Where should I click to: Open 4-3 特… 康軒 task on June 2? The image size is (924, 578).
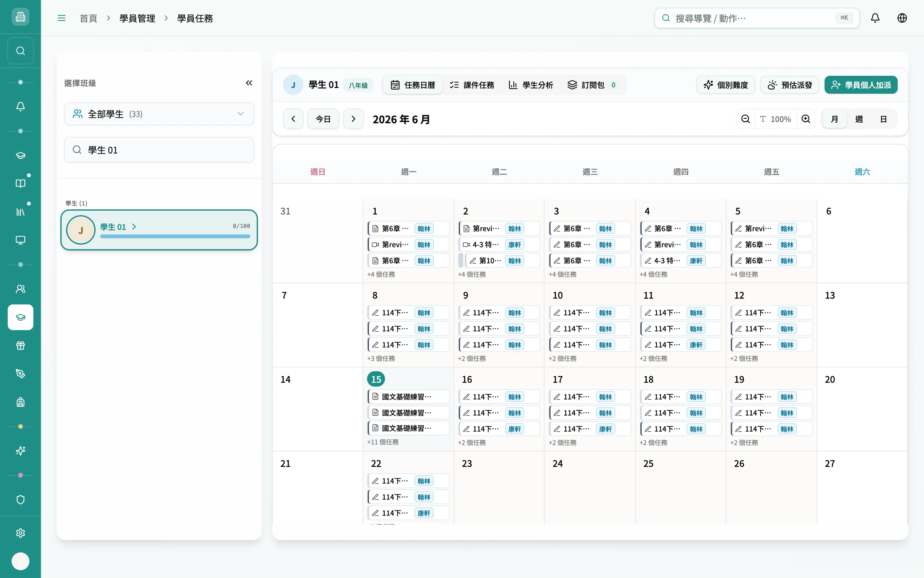[499, 244]
